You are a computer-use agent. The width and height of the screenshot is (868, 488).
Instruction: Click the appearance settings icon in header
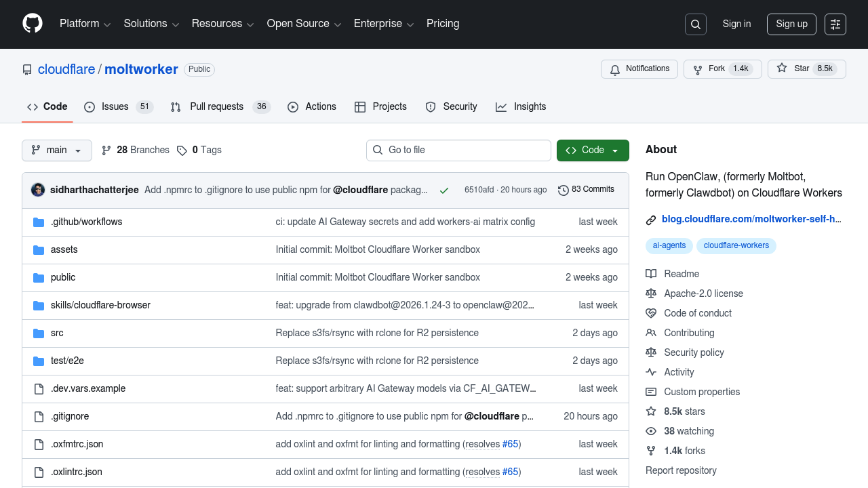[835, 24]
